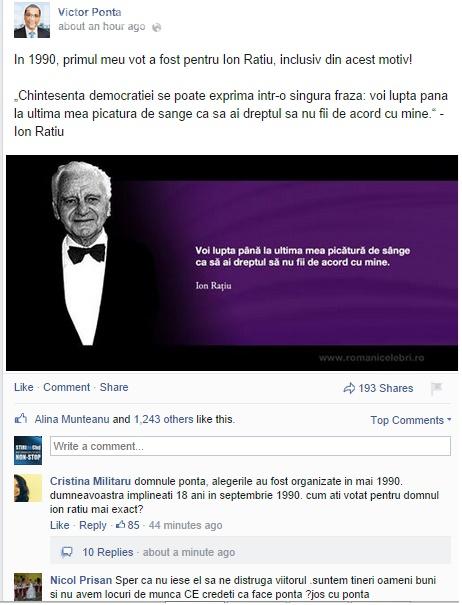Image resolution: width=462 pixels, height=605 pixels.
Task: Click the speech bubble replies icon
Action: 67,552
